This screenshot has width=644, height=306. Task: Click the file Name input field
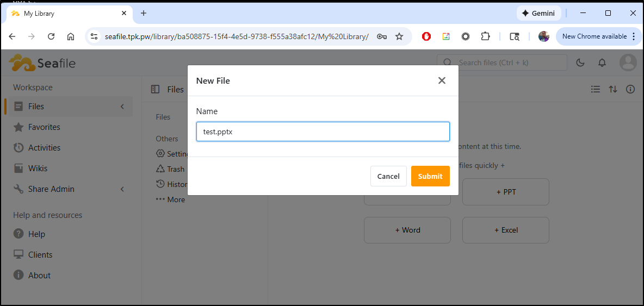point(323,132)
